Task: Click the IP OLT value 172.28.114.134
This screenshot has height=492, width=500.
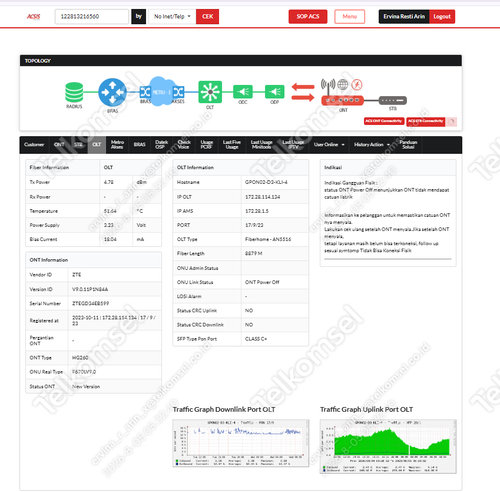Action: (263, 197)
